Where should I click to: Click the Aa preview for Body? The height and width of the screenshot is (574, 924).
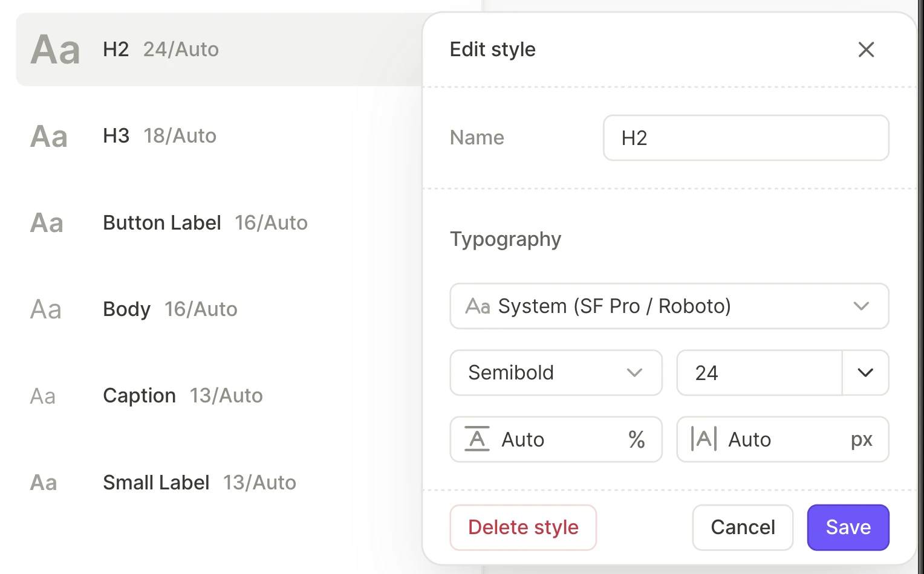(x=46, y=309)
